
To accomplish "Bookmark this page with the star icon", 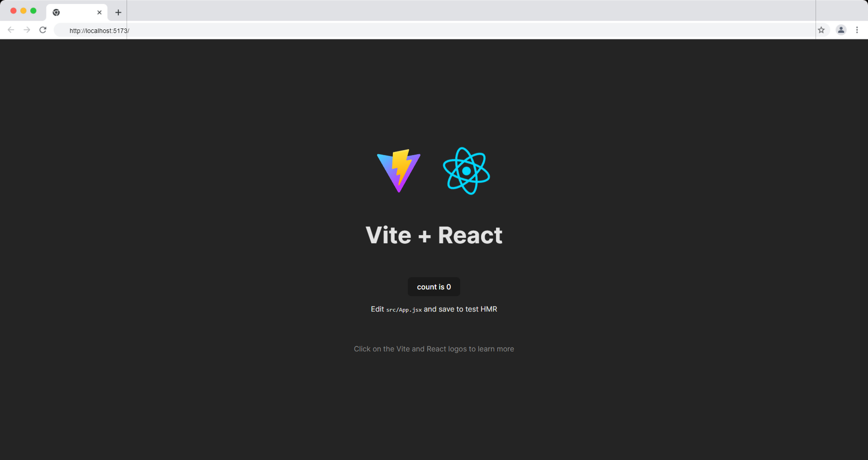I will (x=821, y=30).
